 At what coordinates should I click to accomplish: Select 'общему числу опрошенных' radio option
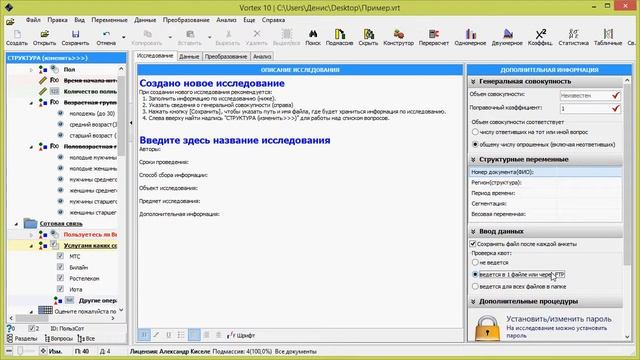[475, 144]
